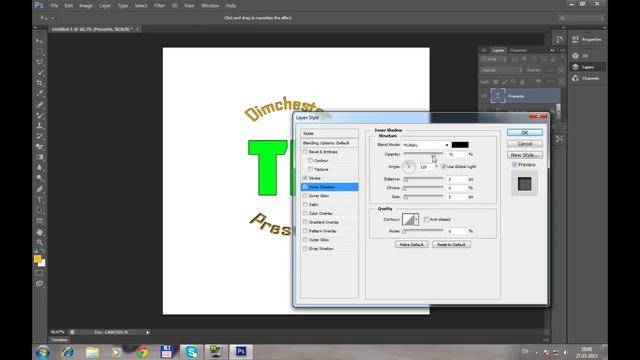Toggle Quick Mask mode icon
Viewport: 640px width, 360px height.
[x=40, y=273]
